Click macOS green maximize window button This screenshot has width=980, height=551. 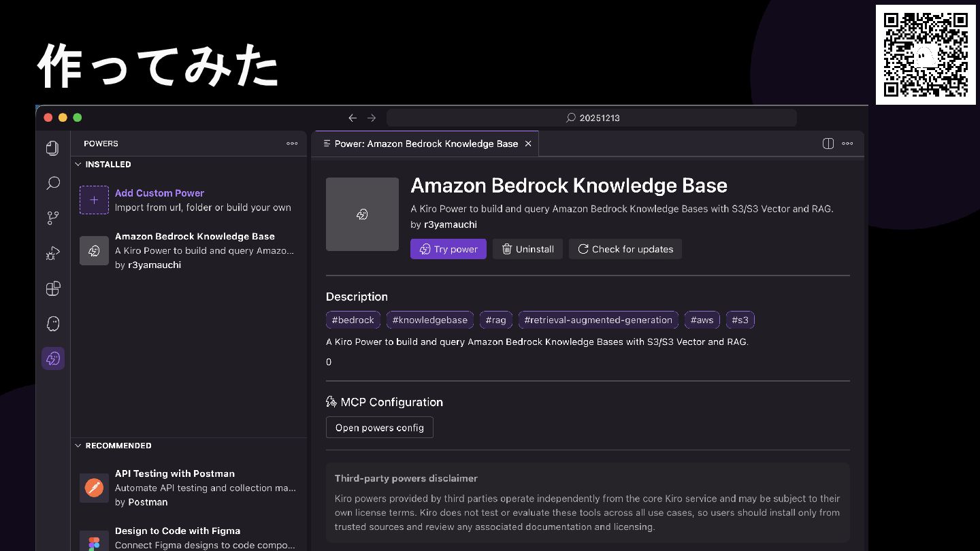pos(78,117)
